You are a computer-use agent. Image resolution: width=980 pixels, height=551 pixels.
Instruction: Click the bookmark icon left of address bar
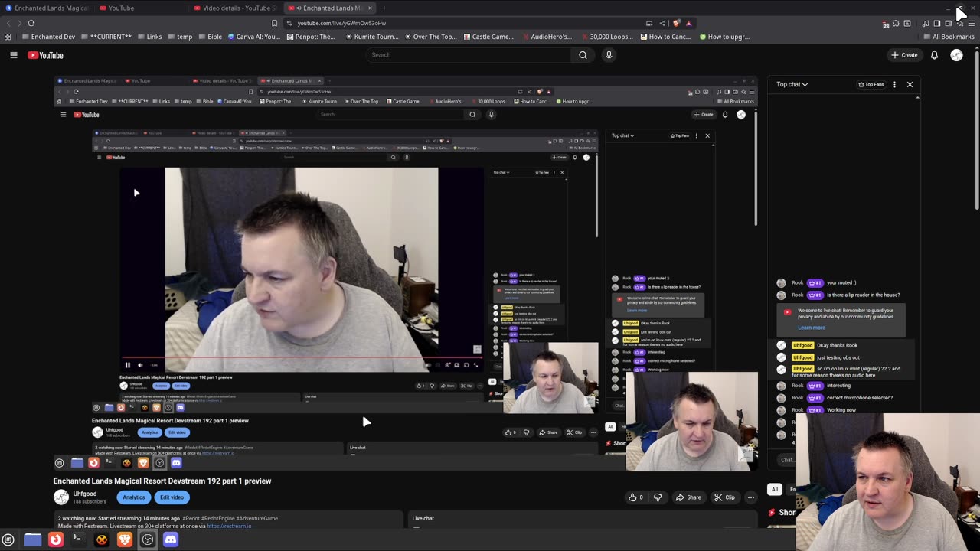click(x=274, y=23)
